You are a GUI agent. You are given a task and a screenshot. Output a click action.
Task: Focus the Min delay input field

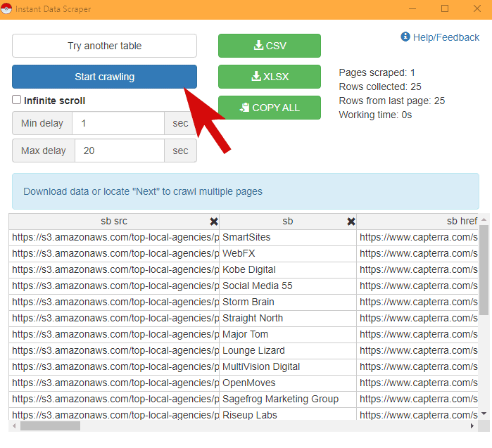tap(118, 123)
